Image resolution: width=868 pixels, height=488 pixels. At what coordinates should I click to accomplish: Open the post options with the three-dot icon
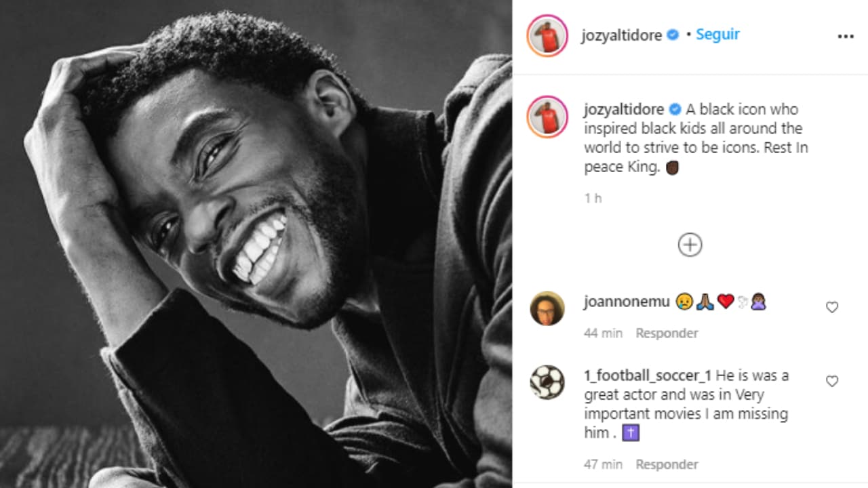(844, 36)
